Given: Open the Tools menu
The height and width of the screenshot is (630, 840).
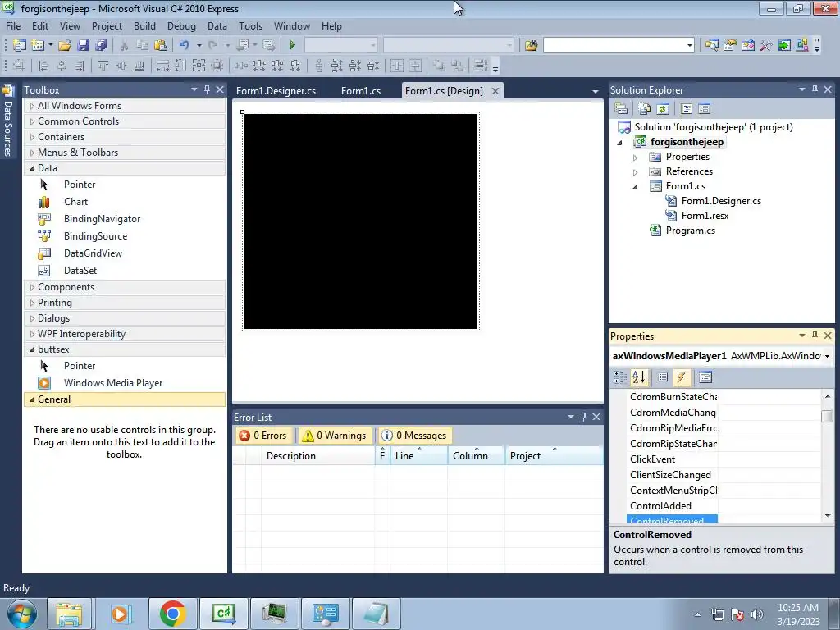Looking at the screenshot, I should point(250,25).
